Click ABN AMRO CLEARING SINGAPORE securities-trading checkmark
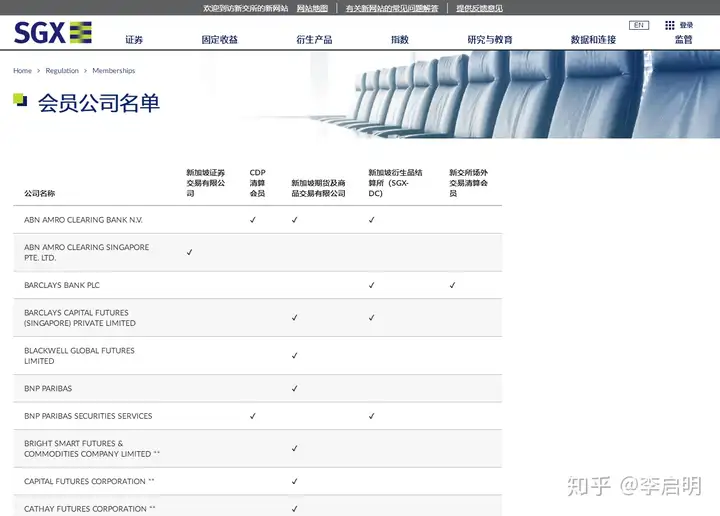This screenshot has width=720, height=516. pyautogui.click(x=189, y=252)
